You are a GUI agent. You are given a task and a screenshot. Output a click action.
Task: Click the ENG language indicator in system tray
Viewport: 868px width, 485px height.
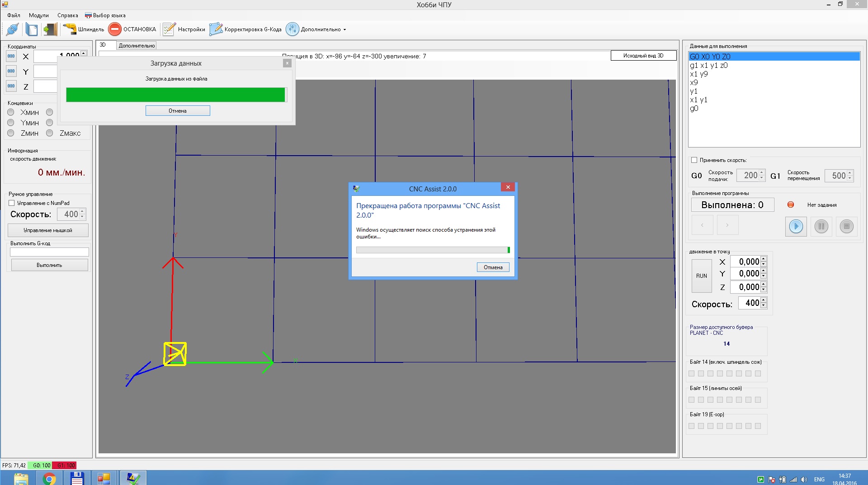click(x=819, y=480)
